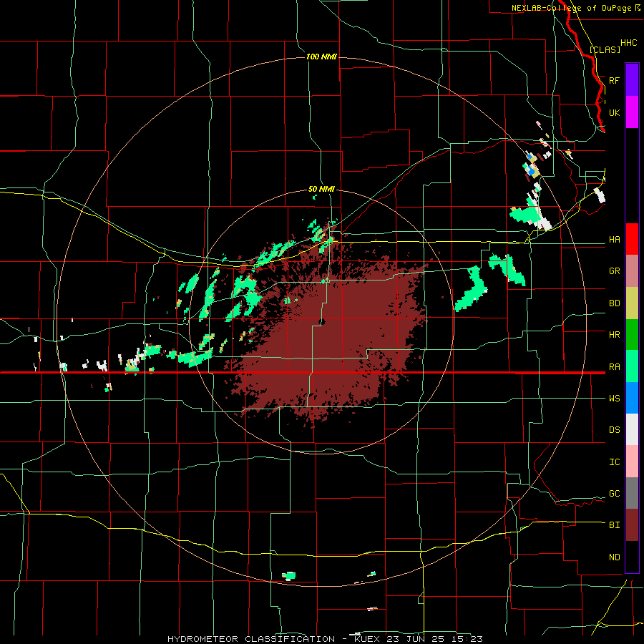Click the GC legend label
The height and width of the screenshot is (644, 644).
pos(614,494)
